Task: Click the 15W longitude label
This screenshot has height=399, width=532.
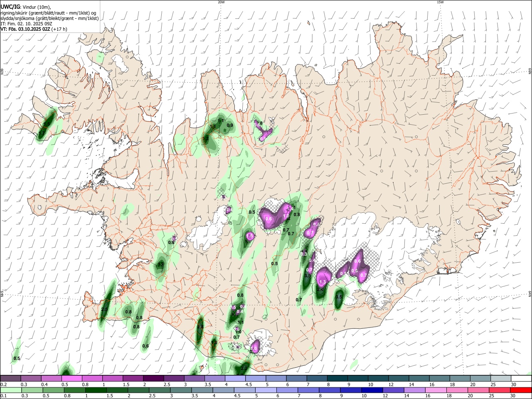Action: pyautogui.click(x=440, y=2)
